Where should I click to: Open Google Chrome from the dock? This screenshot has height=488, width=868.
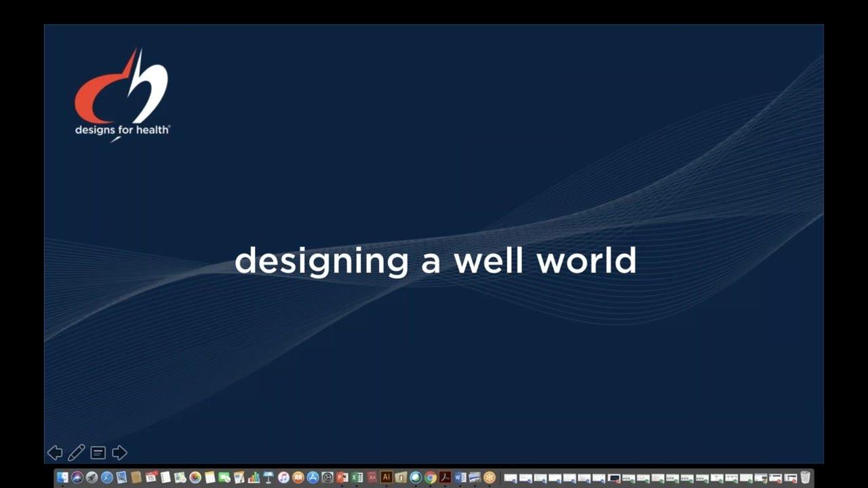pos(431,478)
